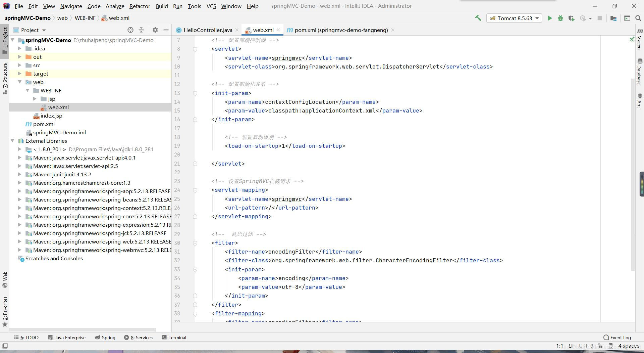Click the Project panel horizontal scrollbar

pos(82,330)
